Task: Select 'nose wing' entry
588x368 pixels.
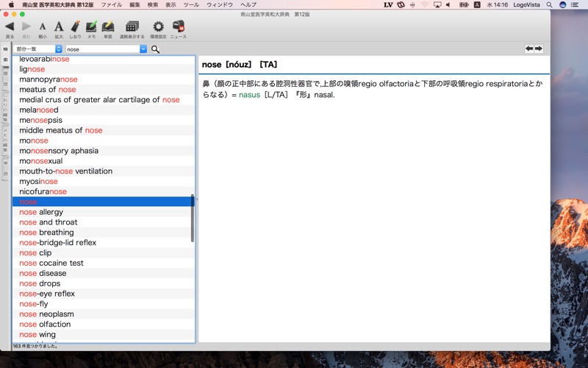Action: coord(104,334)
